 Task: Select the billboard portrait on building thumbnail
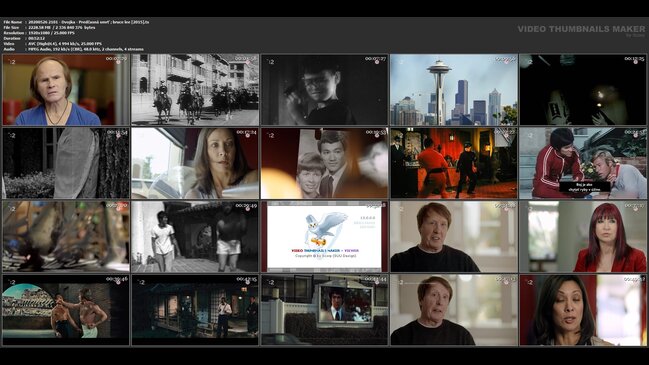(324, 310)
